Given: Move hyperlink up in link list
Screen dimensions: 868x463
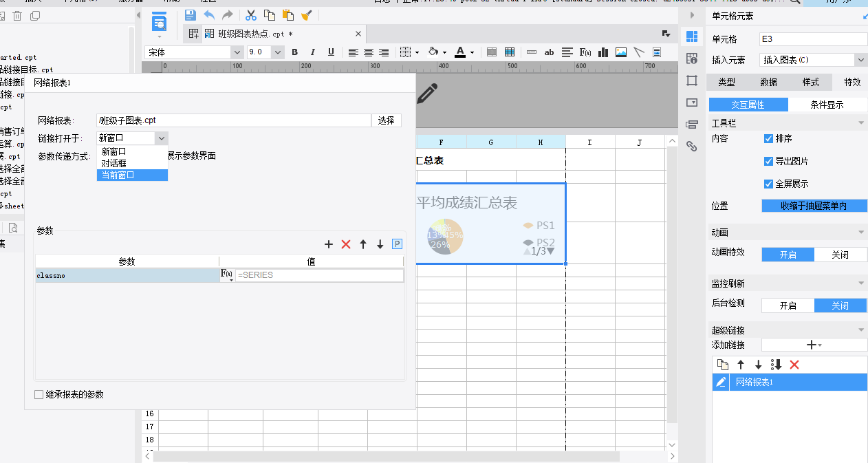Looking at the screenshot, I should [x=741, y=365].
